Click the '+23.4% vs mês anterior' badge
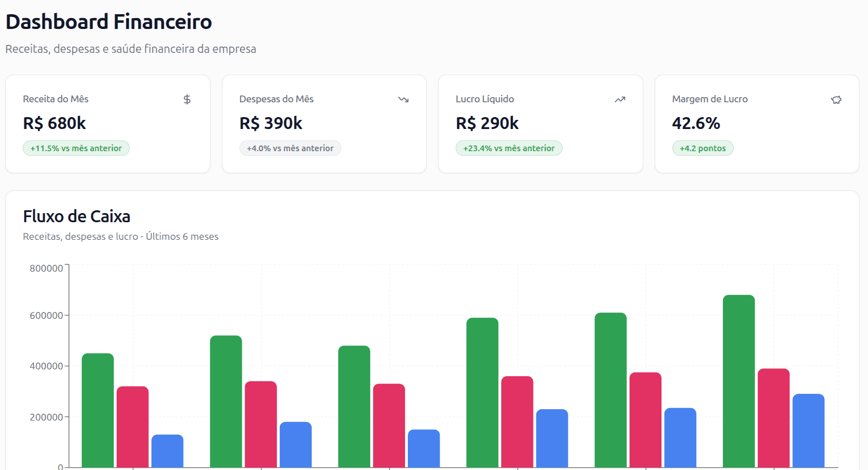Screen dimensions: 868x470 coord(509,148)
